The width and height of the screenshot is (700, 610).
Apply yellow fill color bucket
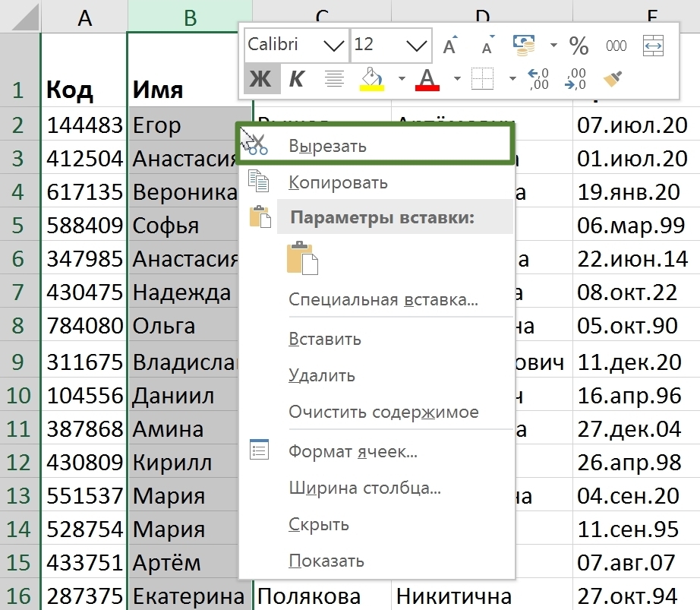pos(372,79)
